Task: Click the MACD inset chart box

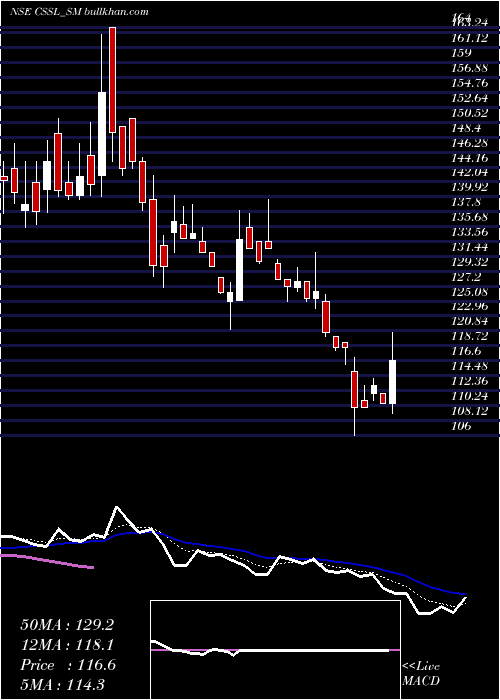Action: (275, 650)
